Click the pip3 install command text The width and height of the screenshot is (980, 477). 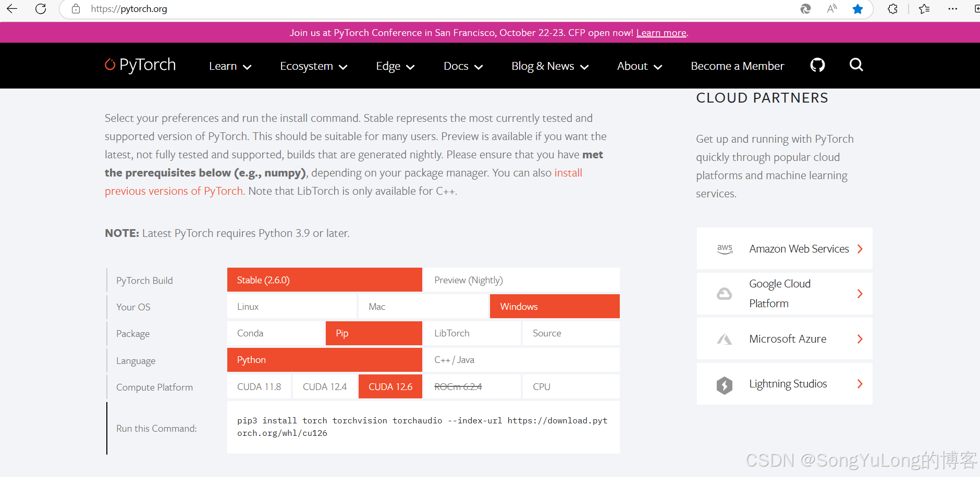422,426
